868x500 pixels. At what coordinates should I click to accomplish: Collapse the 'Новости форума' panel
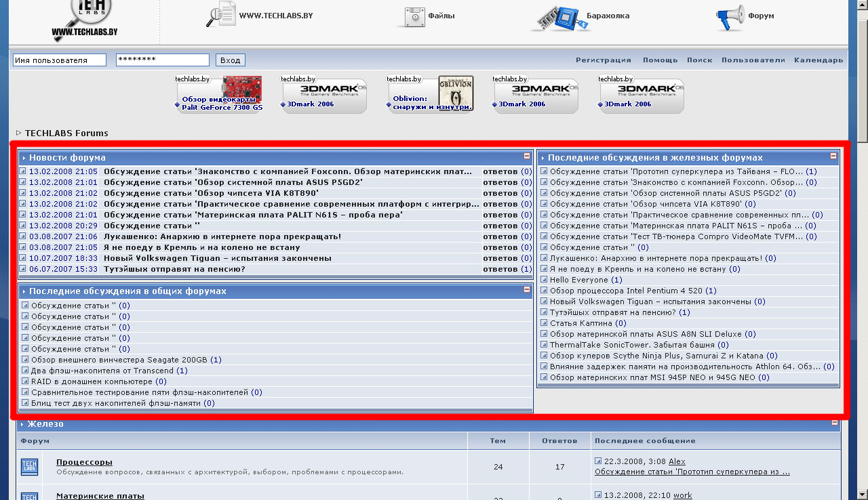pyautogui.click(x=527, y=157)
